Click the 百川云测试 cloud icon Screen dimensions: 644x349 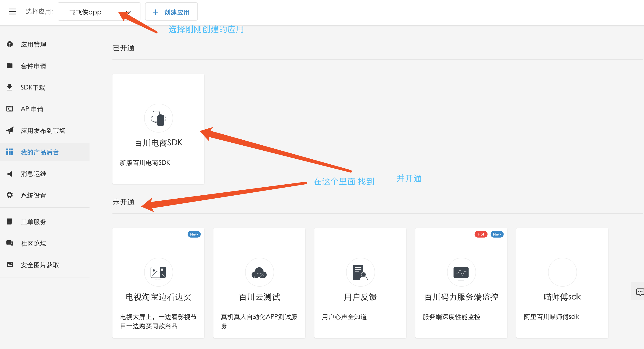coord(259,272)
